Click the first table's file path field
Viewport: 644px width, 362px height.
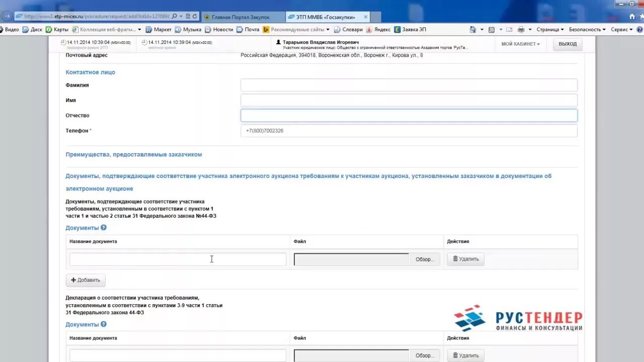tap(352, 259)
